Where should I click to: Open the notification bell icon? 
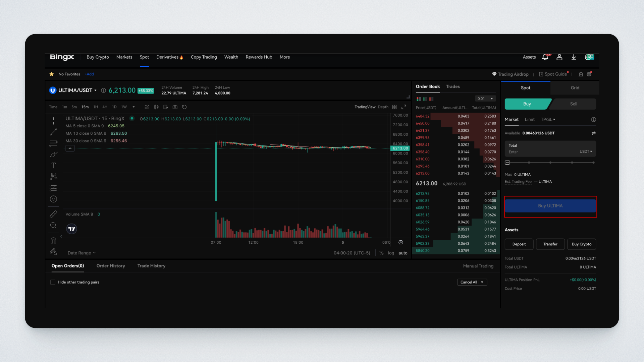point(545,57)
